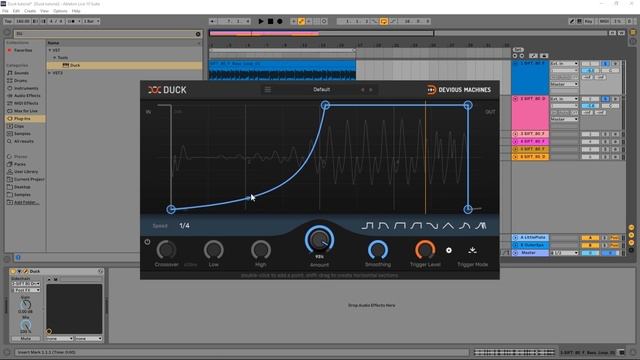Viewport: 640px width, 360px height.
Task: Select Drums category in browser
Action: point(20,80)
